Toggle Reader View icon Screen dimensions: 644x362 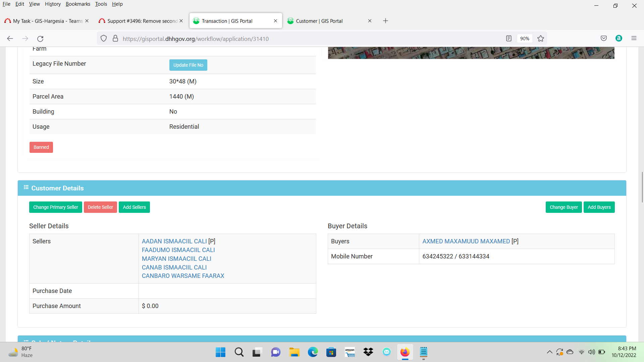(x=509, y=39)
